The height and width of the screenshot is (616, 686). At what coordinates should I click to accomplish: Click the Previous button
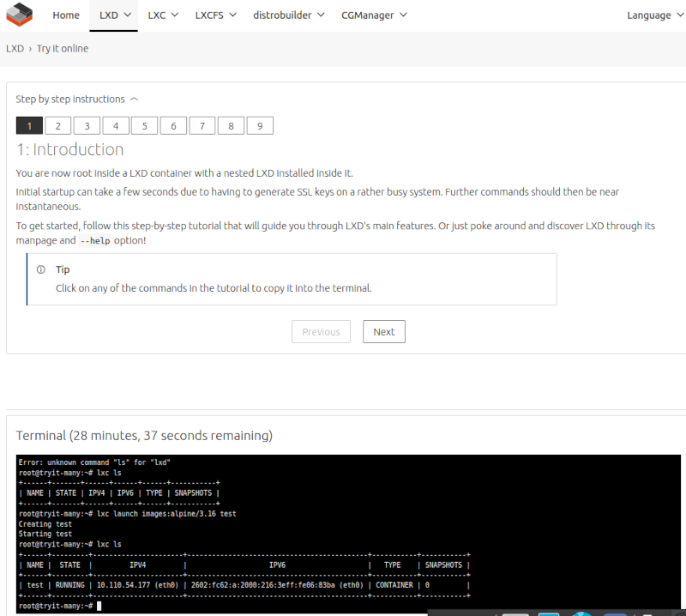(321, 332)
